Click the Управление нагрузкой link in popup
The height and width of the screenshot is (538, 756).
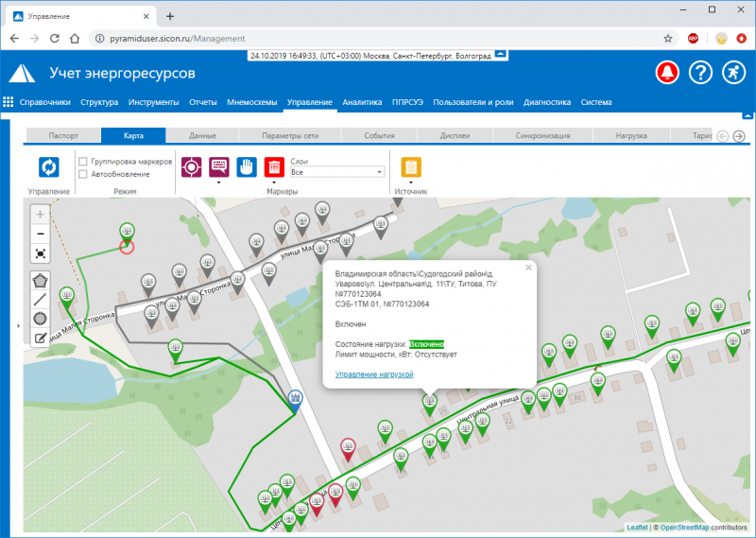click(x=374, y=374)
